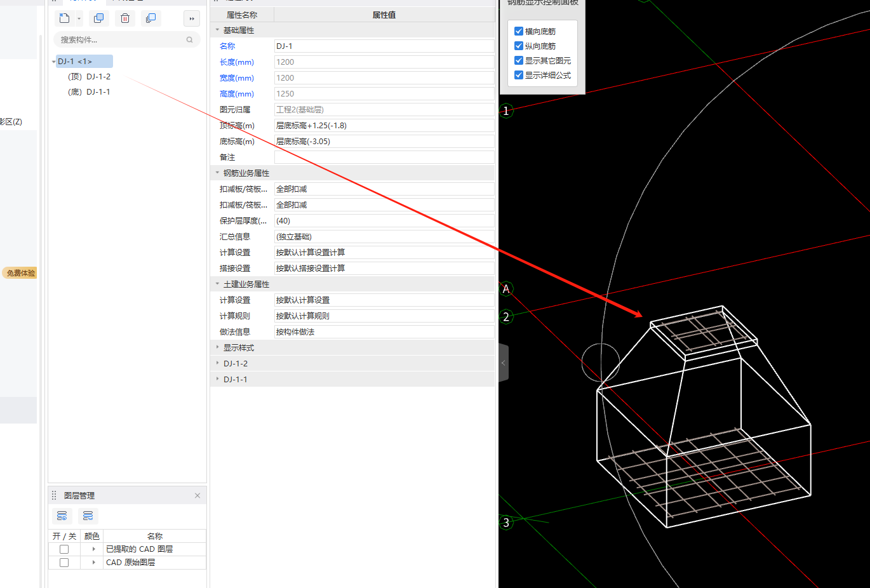Click the hide specified layer icon
This screenshot has width=870, height=588.
88,516
